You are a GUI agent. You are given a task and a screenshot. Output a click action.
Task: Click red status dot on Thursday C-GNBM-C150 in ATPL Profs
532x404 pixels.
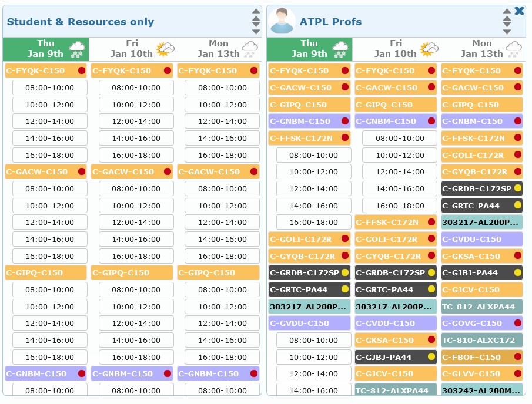pos(345,122)
